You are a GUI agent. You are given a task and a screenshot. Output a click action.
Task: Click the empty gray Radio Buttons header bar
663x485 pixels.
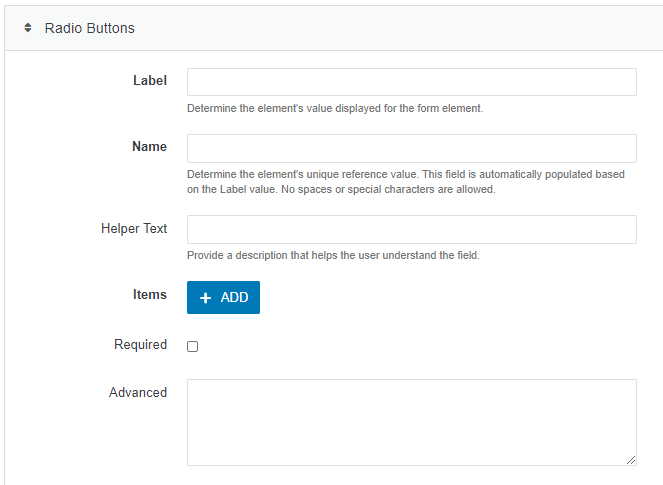400,28
